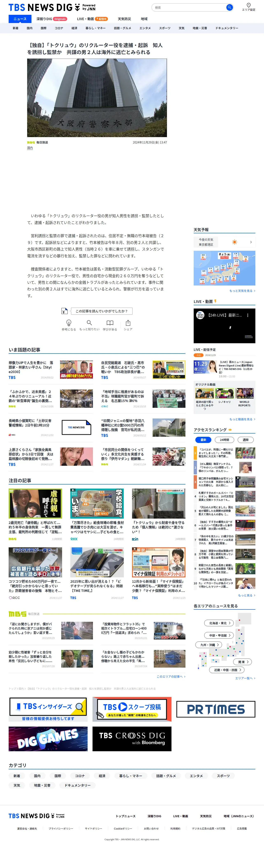Click the TBS logo under the マイナ保険証 article
The width and height of the screenshot is (264, 868).
135,598
